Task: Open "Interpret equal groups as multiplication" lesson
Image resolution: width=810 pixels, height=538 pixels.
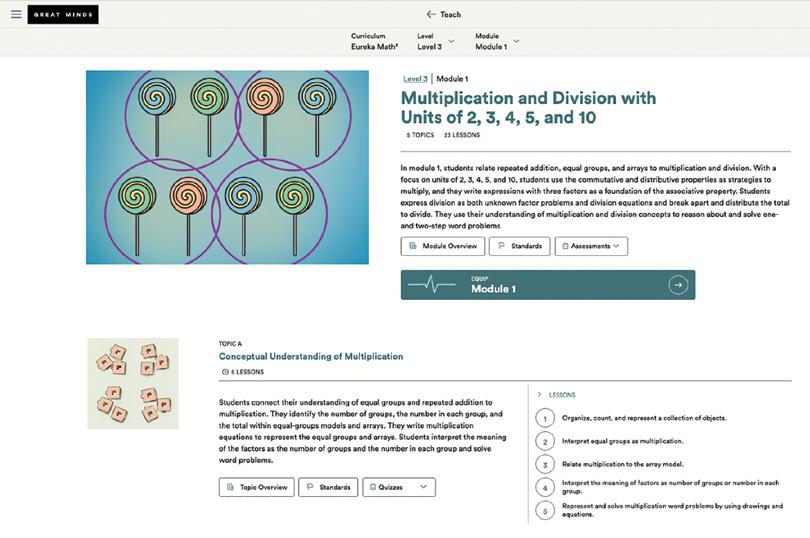Action: 622,441
